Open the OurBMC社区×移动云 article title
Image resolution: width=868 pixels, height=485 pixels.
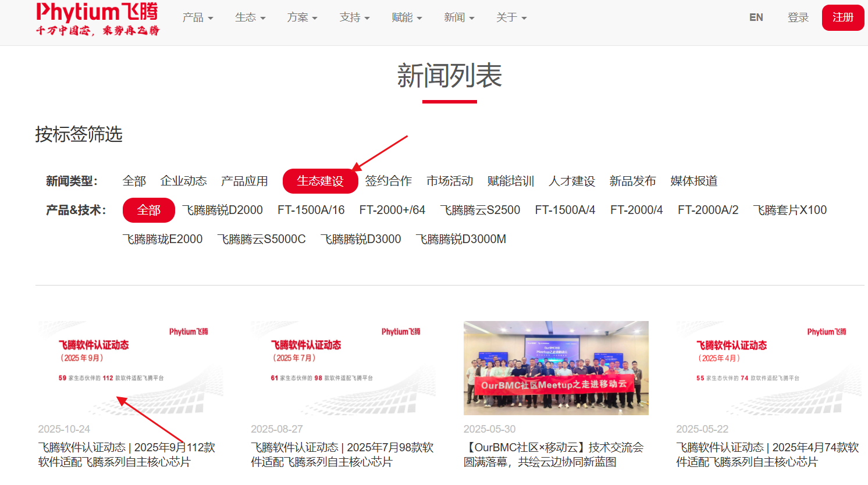554,455
